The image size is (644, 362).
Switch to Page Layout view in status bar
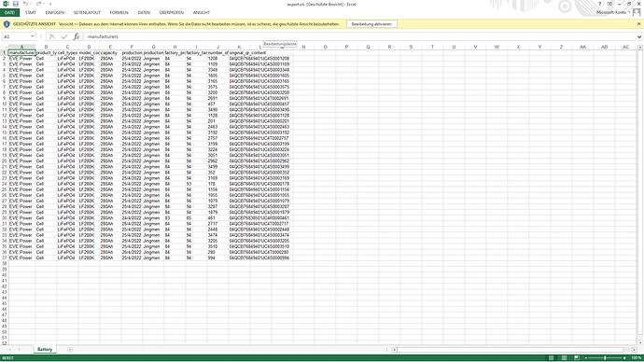tap(564, 358)
